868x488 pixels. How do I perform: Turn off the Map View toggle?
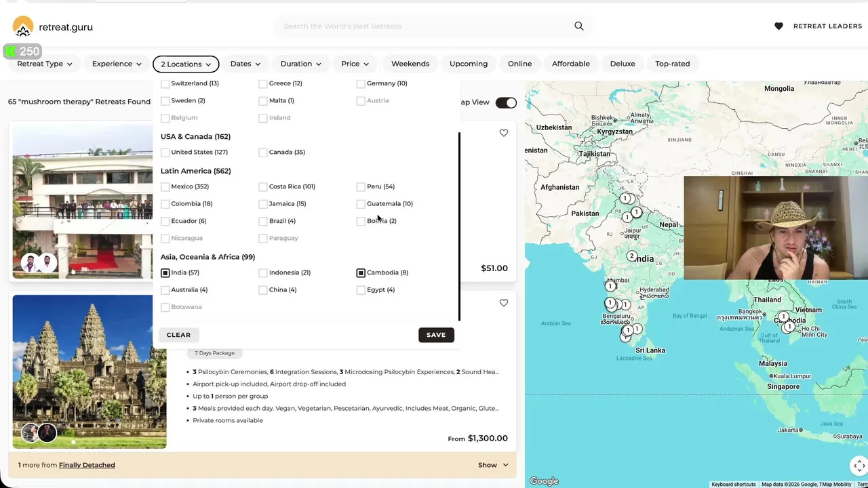[506, 102]
